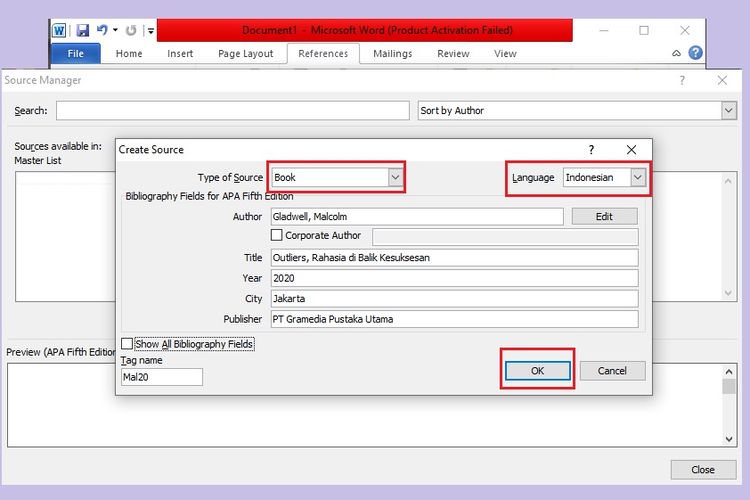Screen dimensions: 750x500
Task: Click the Close button in Source Manager
Action: (703, 470)
